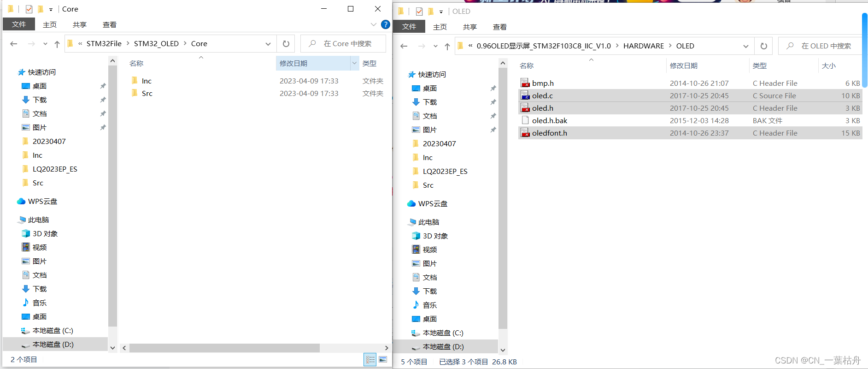Click the Back arrow in Core window

(x=14, y=44)
